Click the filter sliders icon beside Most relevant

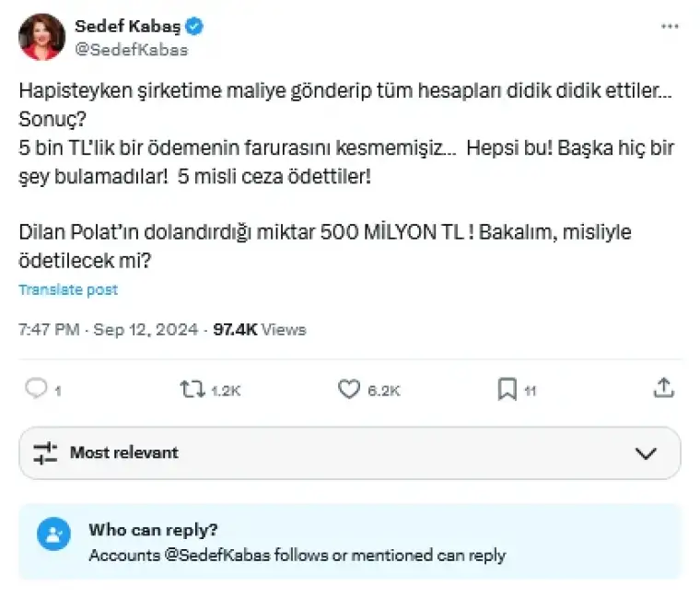pos(45,452)
